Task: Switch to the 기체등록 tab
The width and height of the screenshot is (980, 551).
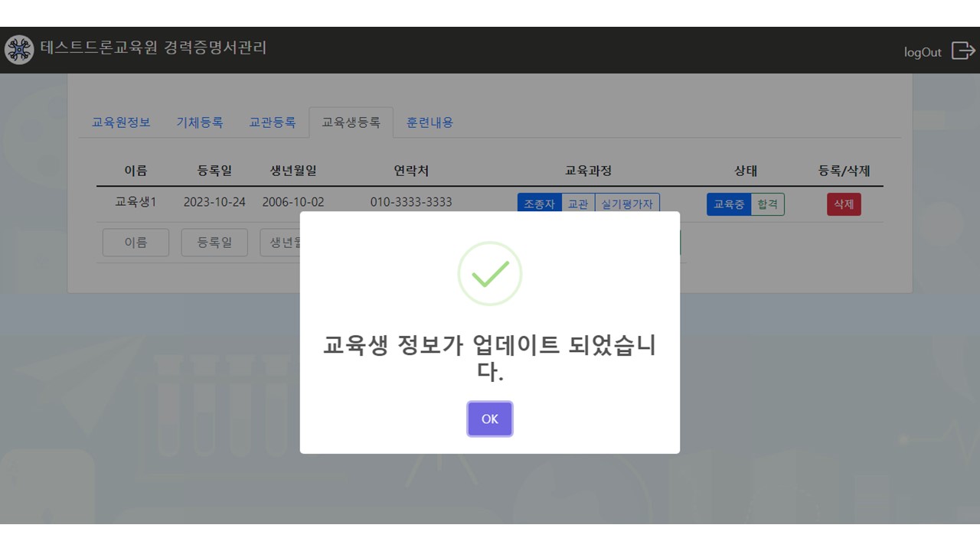Action: point(200,122)
